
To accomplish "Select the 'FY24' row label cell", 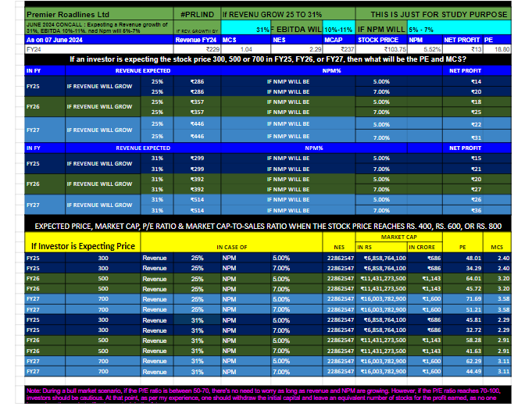I will tap(98, 49).
